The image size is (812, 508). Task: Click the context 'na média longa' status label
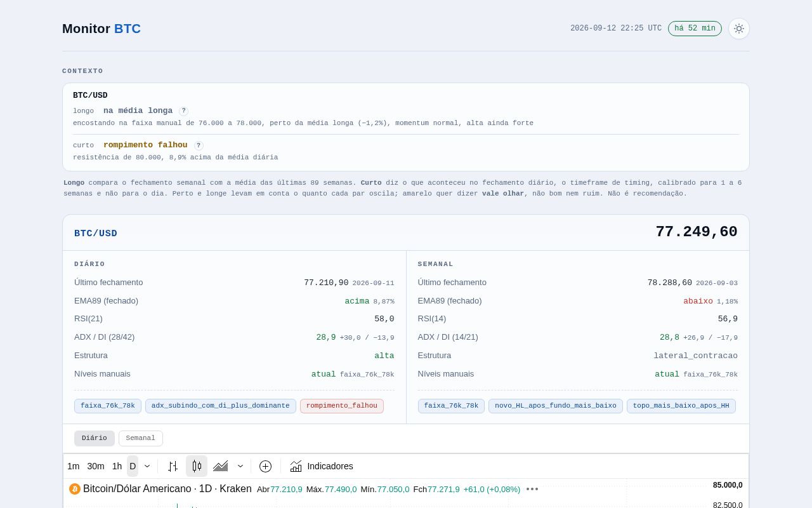click(x=138, y=111)
